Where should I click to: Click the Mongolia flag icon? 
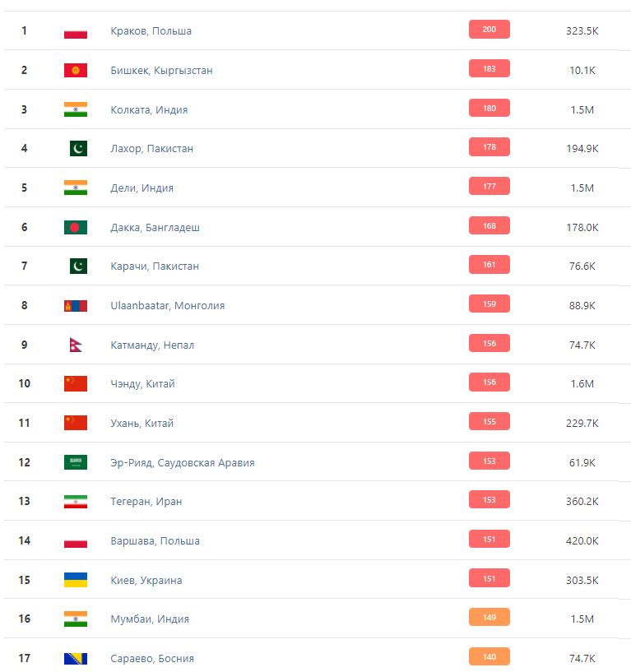pyautogui.click(x=76, y=306)
